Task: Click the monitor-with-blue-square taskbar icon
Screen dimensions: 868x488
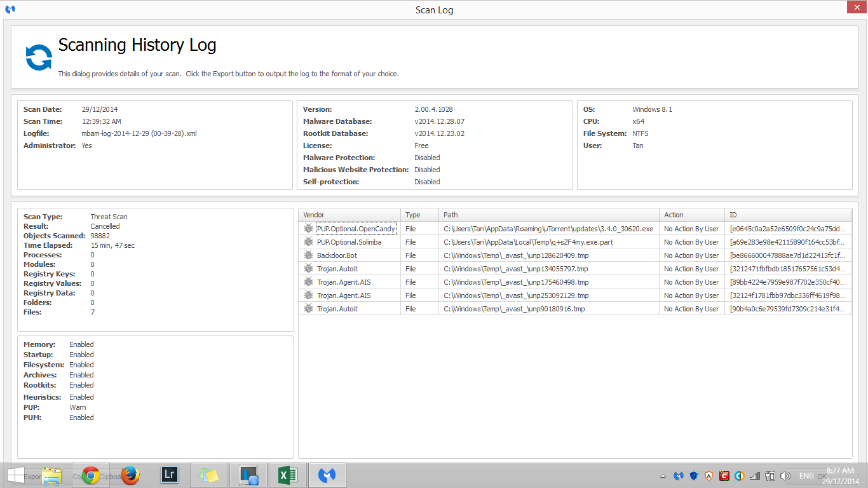Action: pos(248,475)
